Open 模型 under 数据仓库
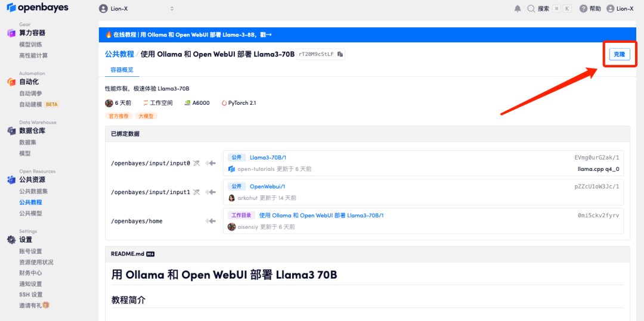Viewport: 644px width, 321px height. point(25,153)
